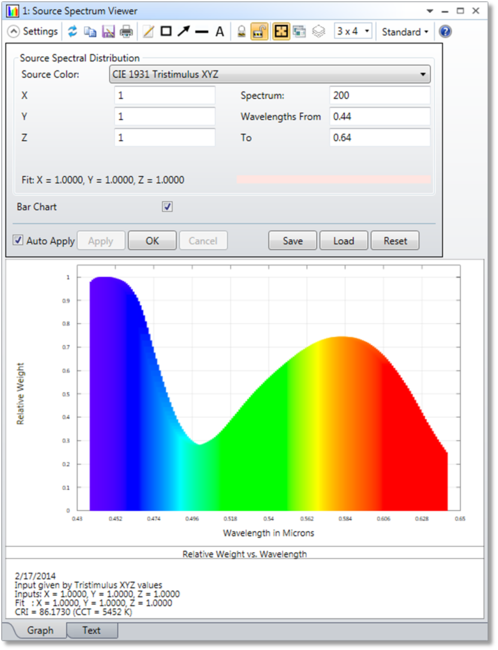The height and width of the screenshot is (650, 498).
Task: Open the Source Color combo box
Action: pos(270,75)
